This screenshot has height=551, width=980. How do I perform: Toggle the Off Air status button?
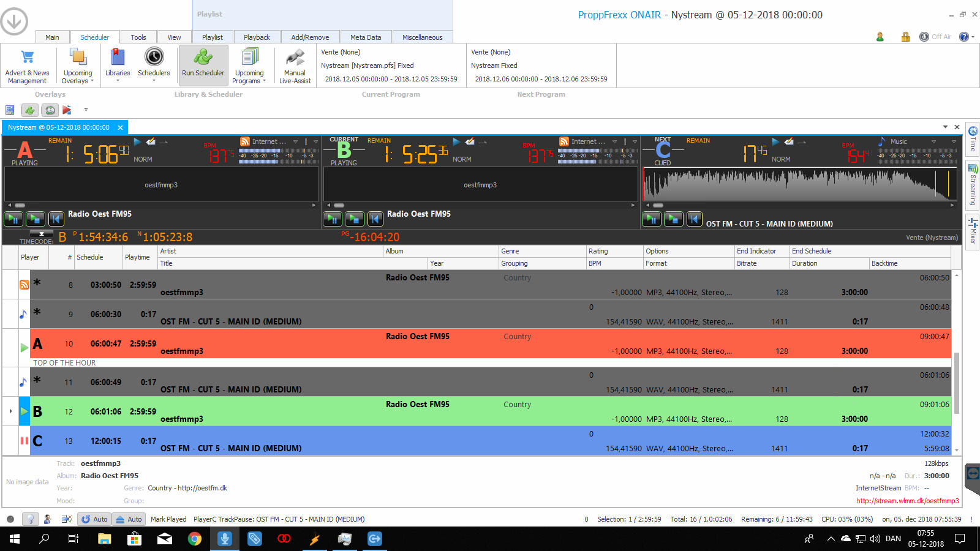[x=935, y=37]
